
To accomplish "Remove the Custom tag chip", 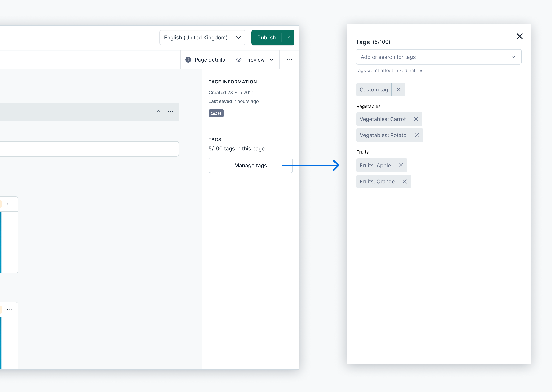I will (x=398, y=90).
